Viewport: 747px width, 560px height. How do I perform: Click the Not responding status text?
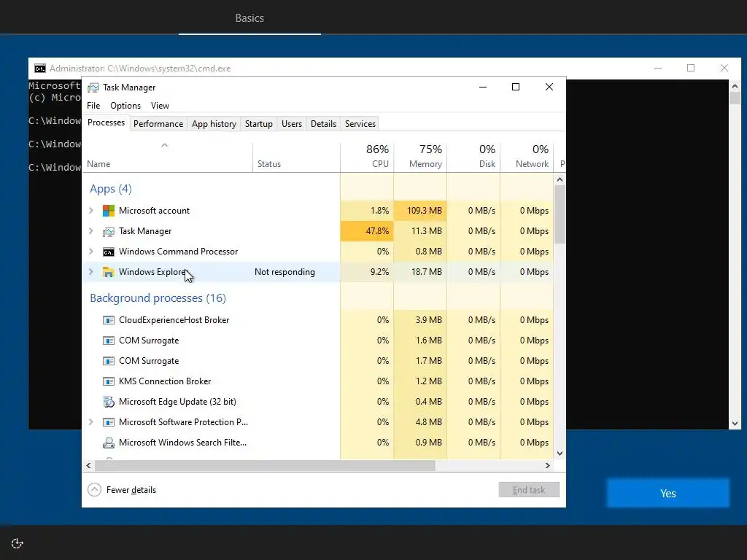pos(285,272)
